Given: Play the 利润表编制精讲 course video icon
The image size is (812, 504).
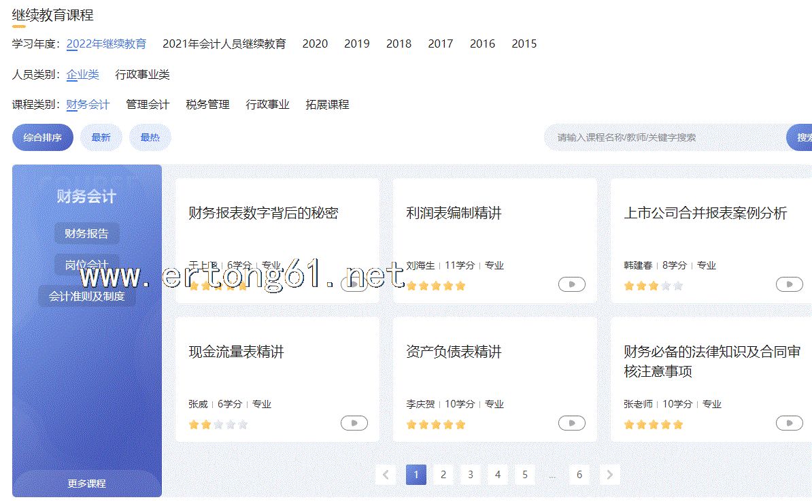Looking at the screenshot, I should click(x=571, y=285).
